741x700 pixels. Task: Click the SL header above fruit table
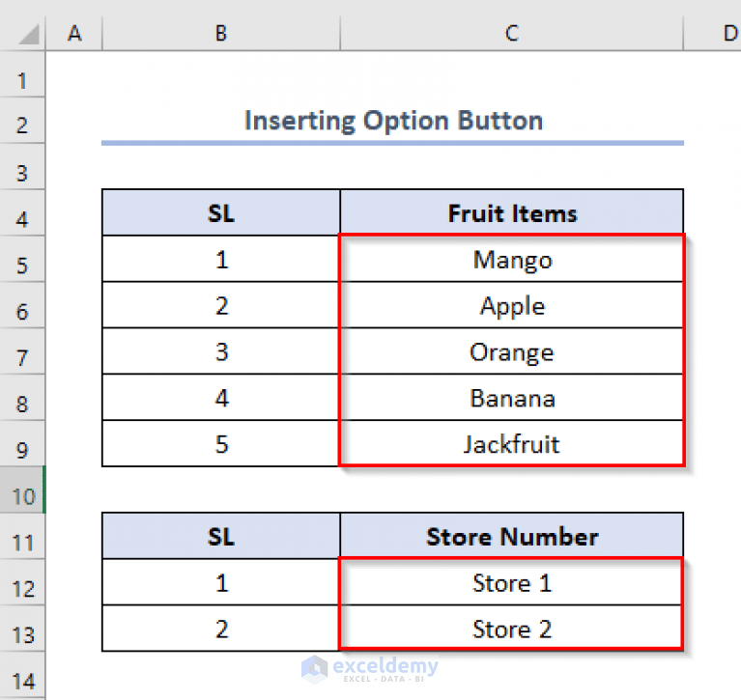[x=221, y=213]
